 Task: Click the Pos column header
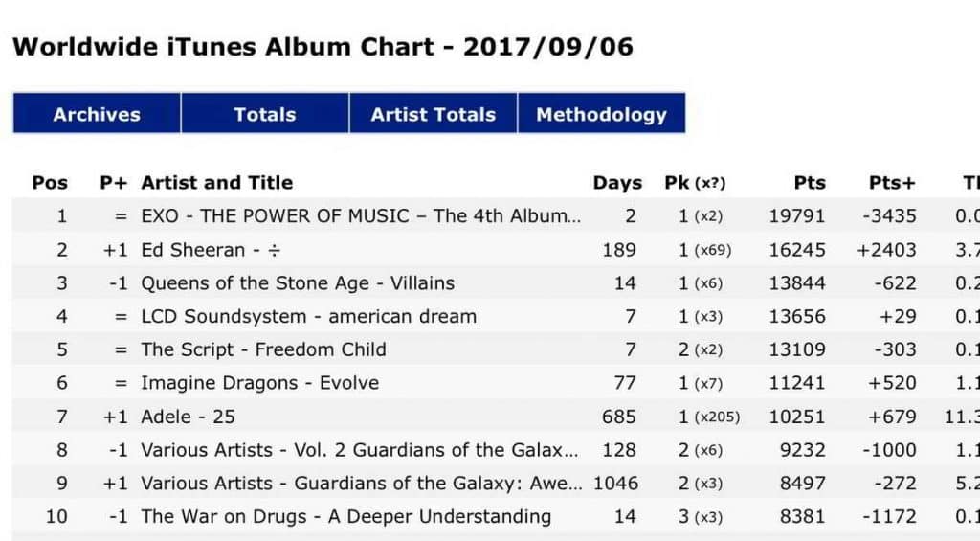tap(51, 182)
